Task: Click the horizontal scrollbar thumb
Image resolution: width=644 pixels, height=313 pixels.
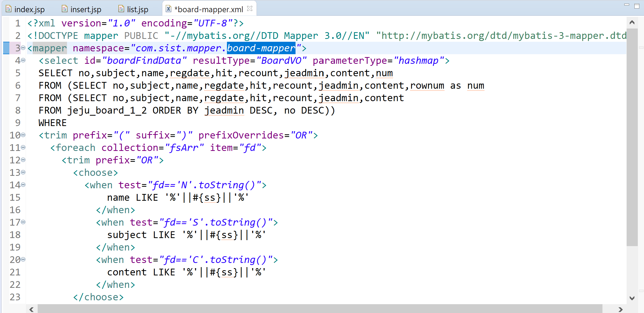Action: (x=319, y=309)
